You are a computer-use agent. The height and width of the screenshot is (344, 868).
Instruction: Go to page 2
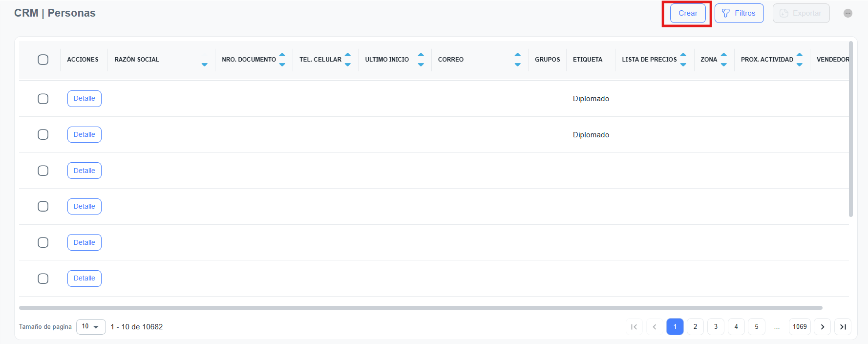(695, 326)
